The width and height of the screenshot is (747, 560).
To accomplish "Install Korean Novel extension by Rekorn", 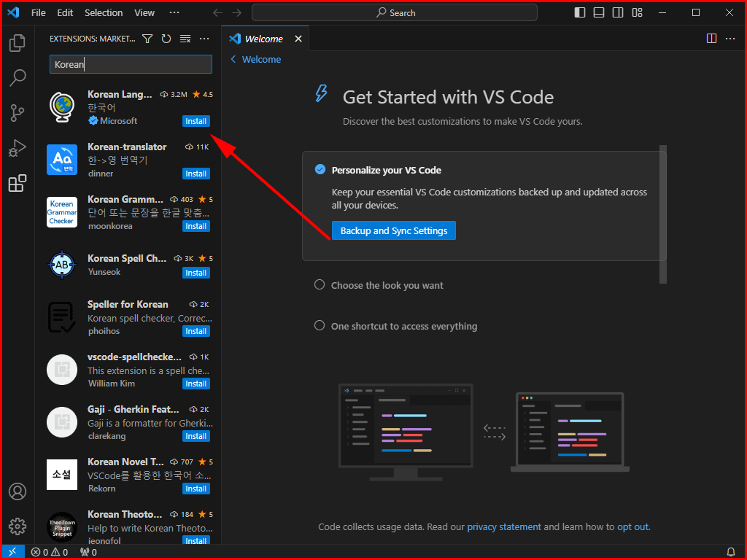I will point(196,488).
